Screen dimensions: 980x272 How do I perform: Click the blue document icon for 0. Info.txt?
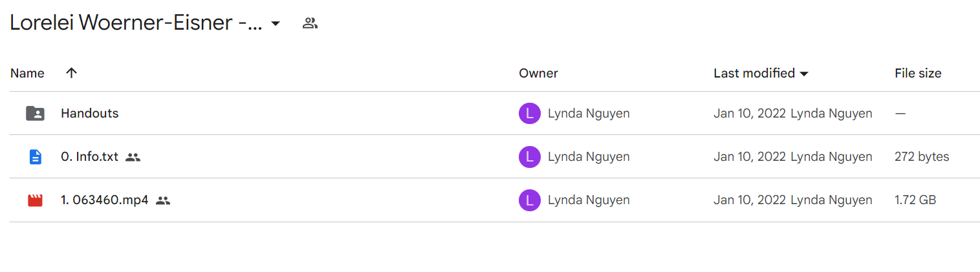point(35,157)
